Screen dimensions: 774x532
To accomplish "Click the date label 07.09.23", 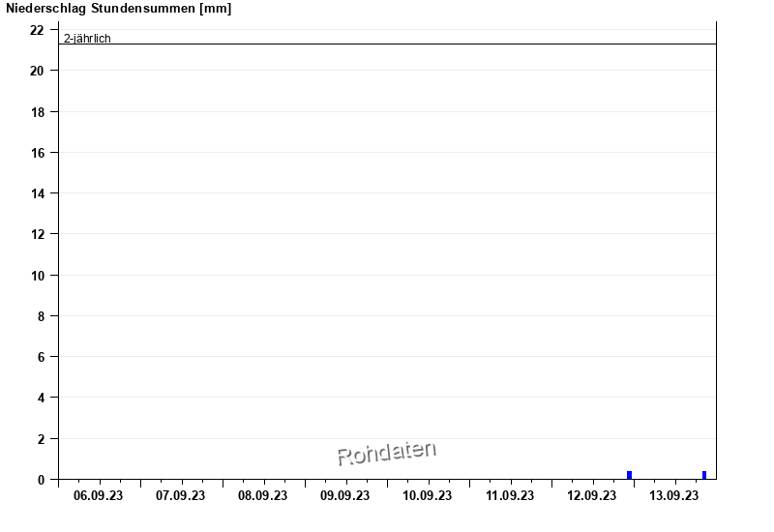I will [x=181, y=495].
